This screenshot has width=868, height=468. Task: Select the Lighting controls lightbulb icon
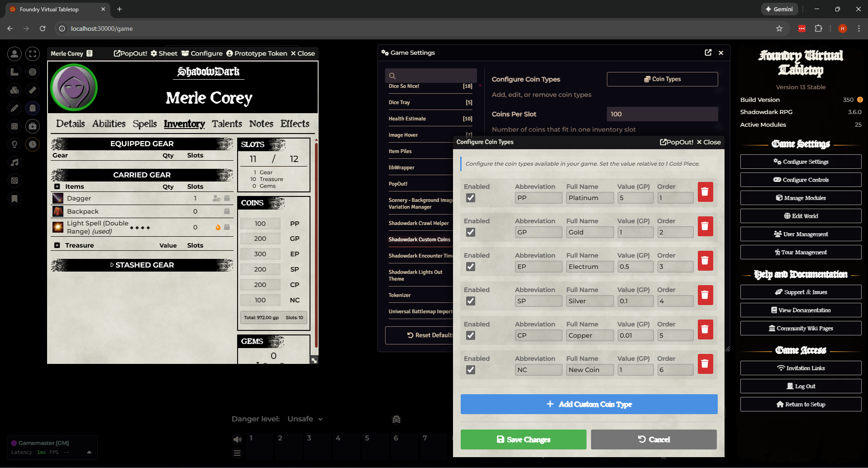(14, 144)
